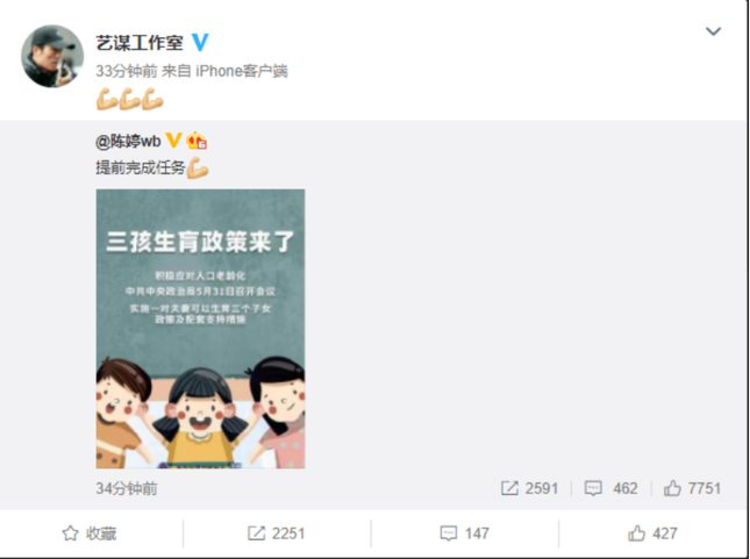Click the 提前完成任务 reposted text
The height and width of the screenshot is (559, 750).
140,168
